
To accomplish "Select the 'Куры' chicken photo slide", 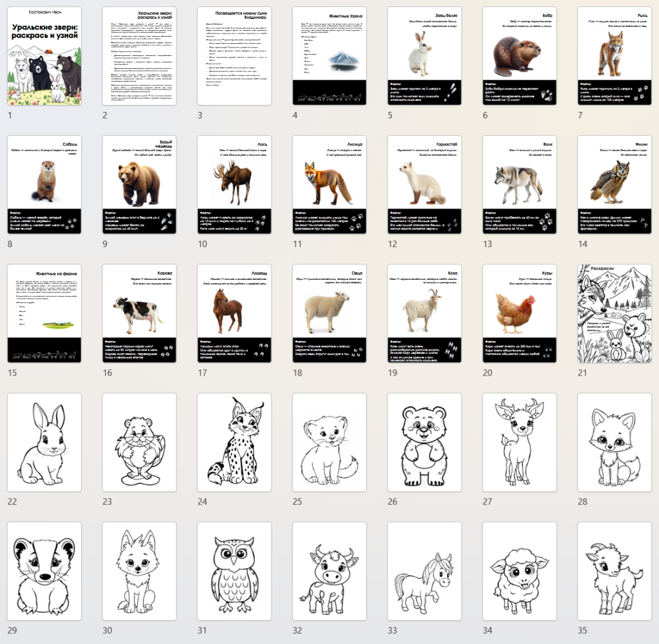I will coord(519,313).
